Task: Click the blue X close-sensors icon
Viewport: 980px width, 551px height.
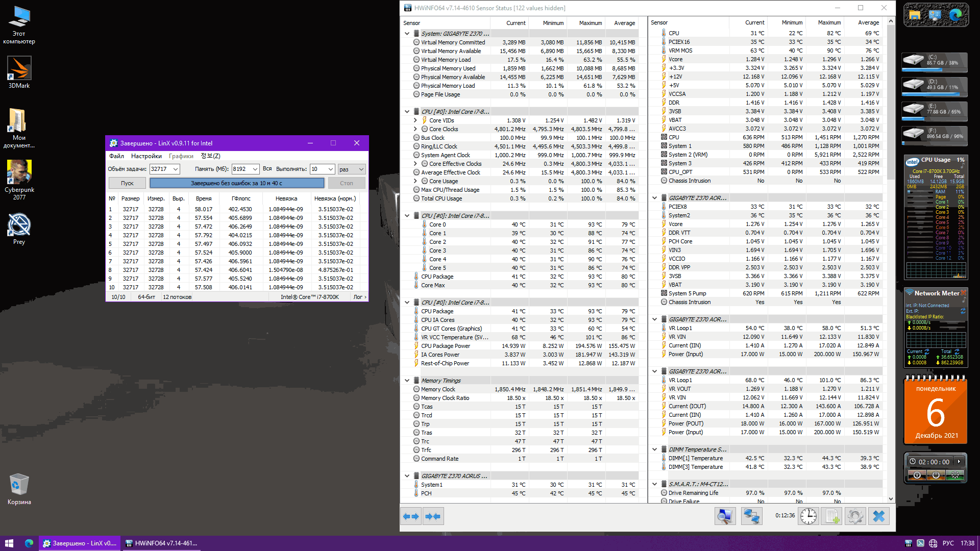Action: [x=878, y=516]
